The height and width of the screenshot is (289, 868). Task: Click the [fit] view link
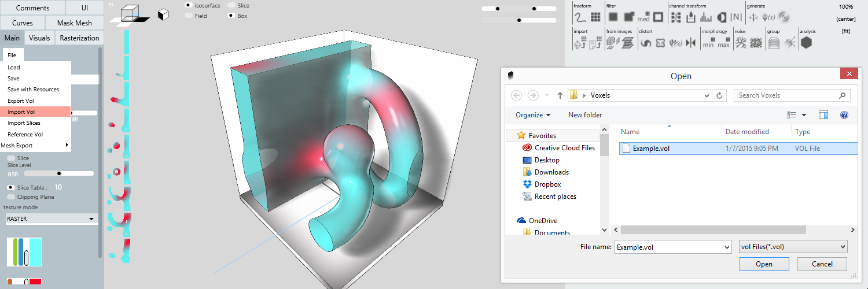tap(847, 31)
